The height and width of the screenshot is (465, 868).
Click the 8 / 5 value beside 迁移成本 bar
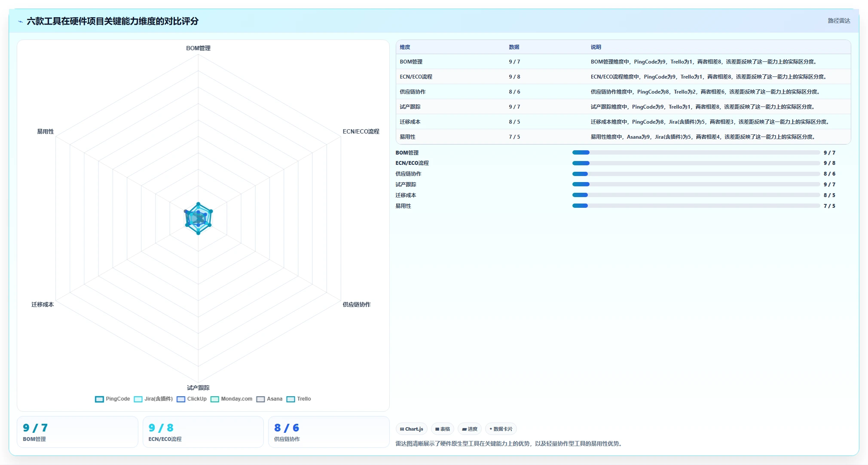tap(829, 195)
